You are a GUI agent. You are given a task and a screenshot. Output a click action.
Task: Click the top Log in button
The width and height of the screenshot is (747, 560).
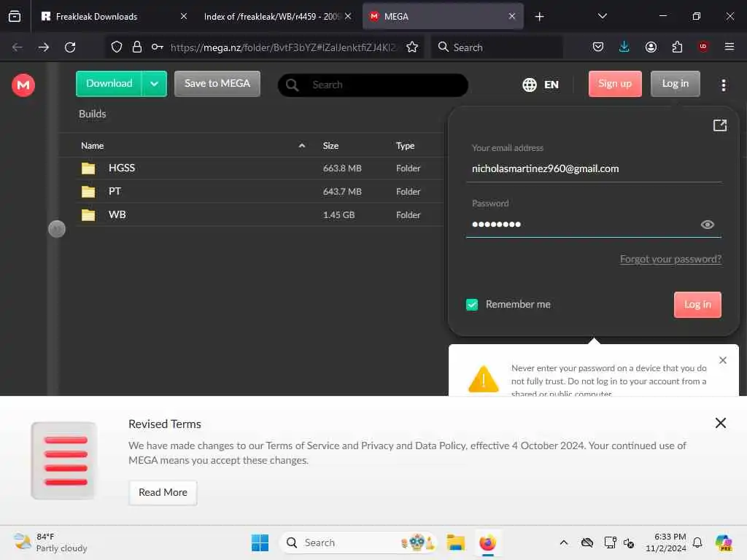pyautogui.click(x=675, y=84)
